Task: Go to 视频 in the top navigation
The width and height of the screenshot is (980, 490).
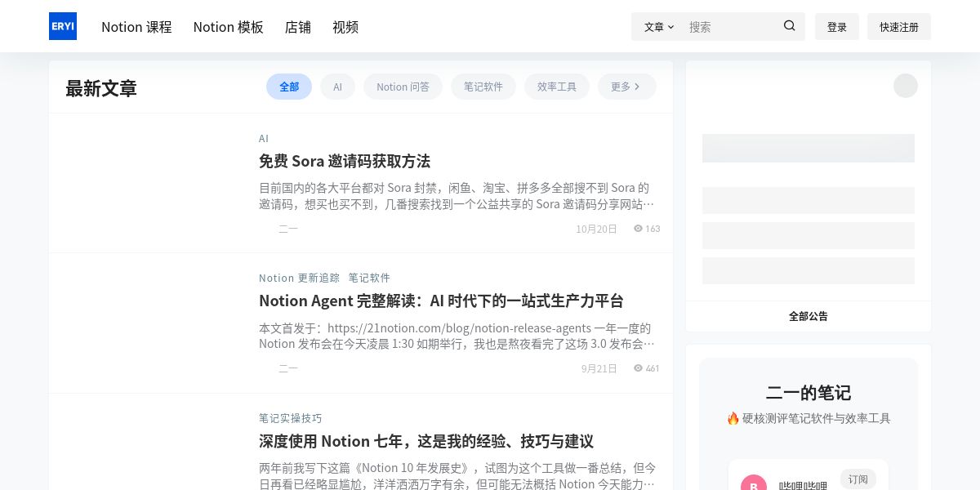Action: 345,27
